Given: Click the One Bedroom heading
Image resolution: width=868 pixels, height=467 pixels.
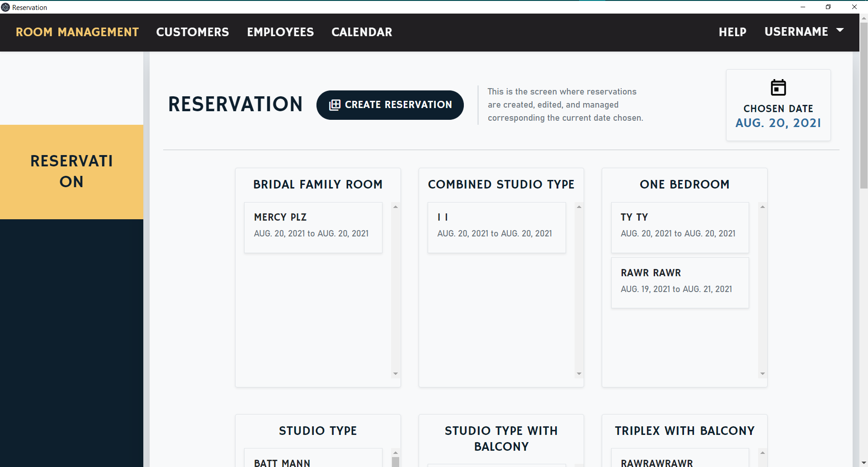Looking at the screenshot, I should (684, 184).
